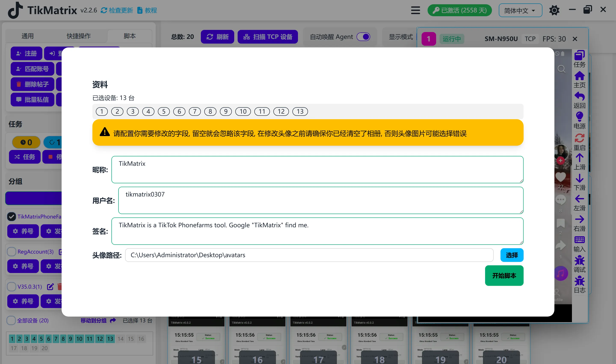Switch to the 快捷操作 tab

point(79,36)
